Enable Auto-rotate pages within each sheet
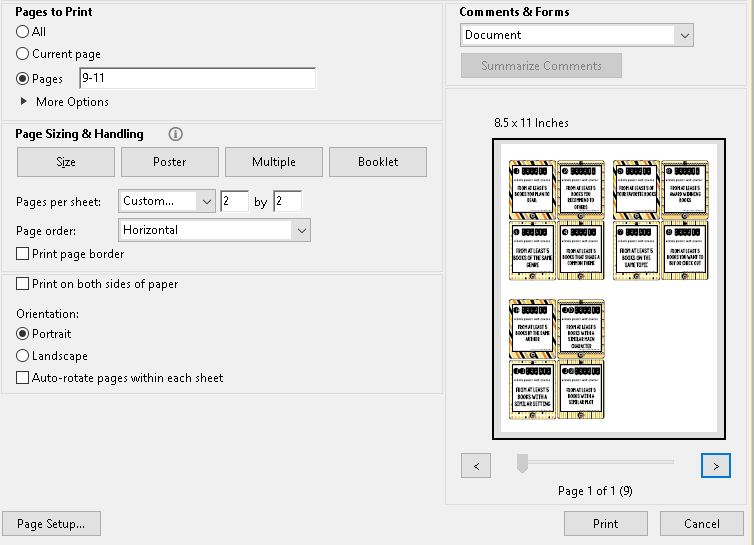 tap(23, 378)
